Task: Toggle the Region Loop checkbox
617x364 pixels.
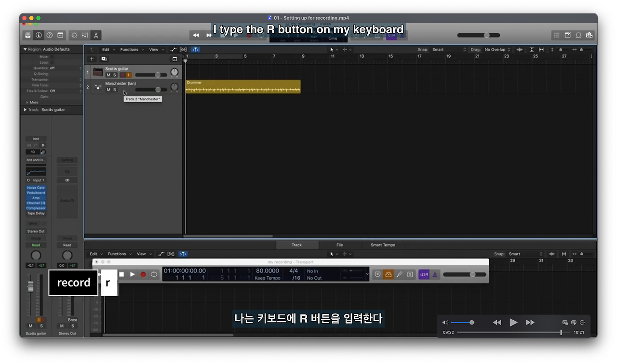Action: click(52, 63)
